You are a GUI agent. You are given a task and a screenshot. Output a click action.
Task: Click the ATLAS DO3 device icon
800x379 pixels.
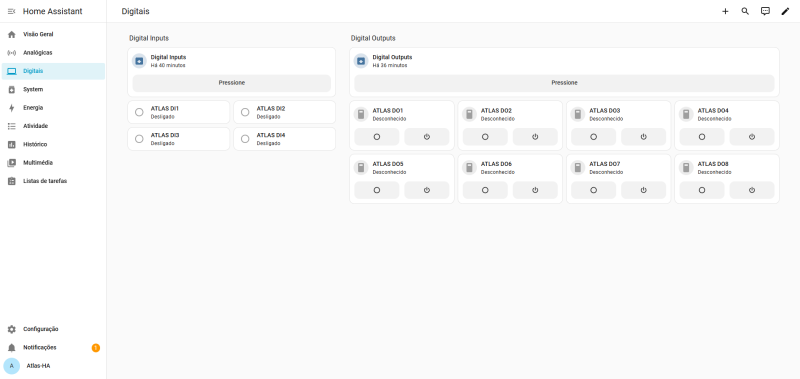[x=578, y=114]
